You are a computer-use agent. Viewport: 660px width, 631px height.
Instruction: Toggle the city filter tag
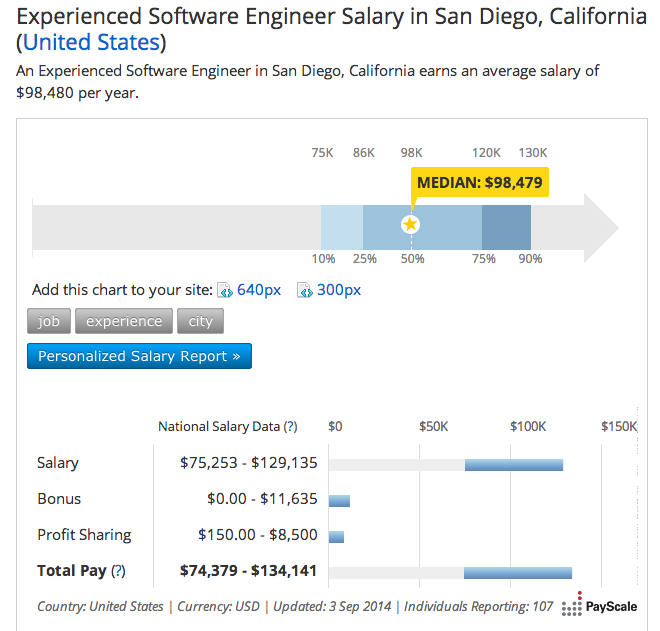200,321
